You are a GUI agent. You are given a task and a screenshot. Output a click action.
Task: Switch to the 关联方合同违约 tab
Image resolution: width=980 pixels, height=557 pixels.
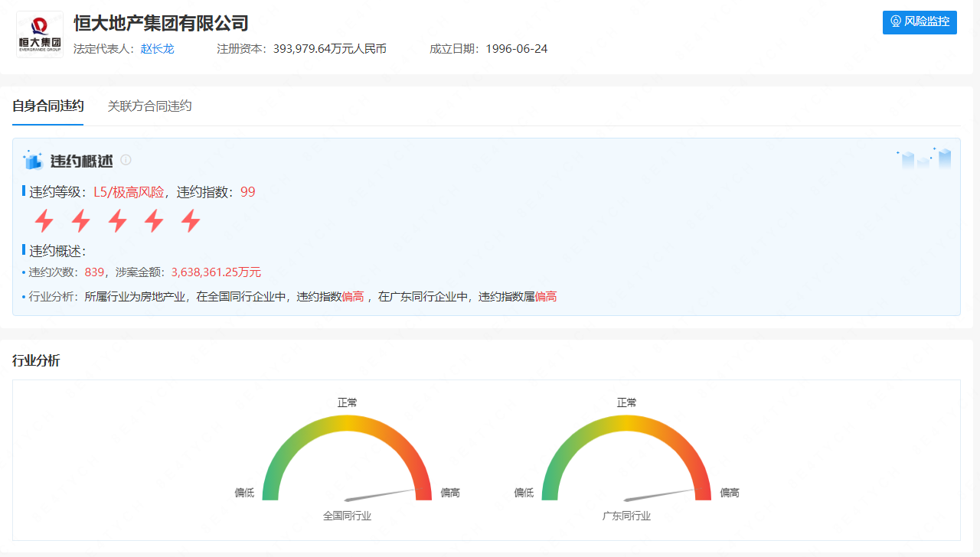149,106
